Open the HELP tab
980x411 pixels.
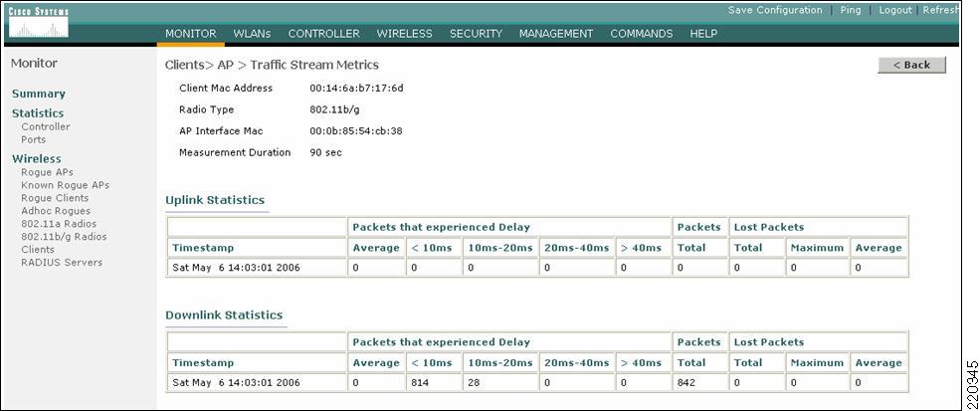click(x=703, y=34)
